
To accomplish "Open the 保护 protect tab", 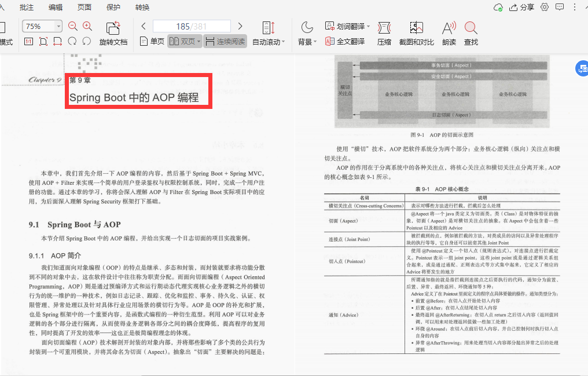I will point(113,8).
